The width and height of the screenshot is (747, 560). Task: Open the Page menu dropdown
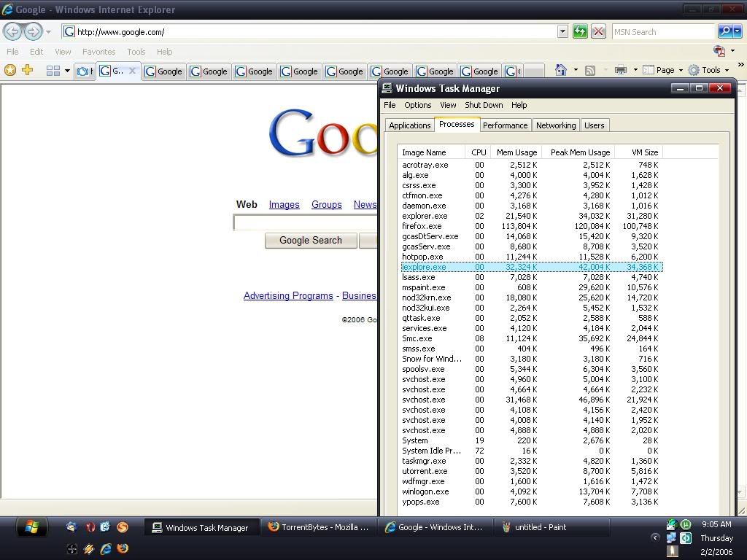tap(665, 70)
